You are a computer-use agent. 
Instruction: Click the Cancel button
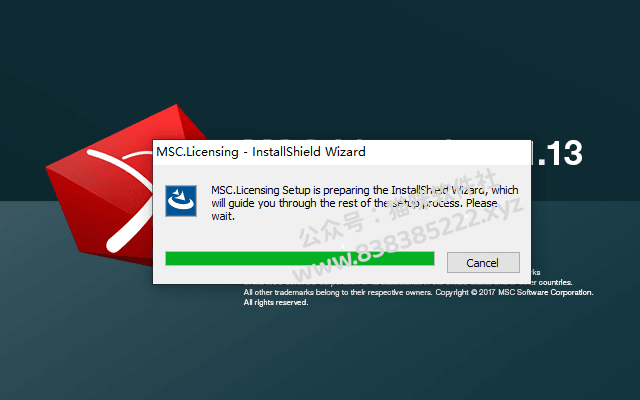(483, 262)
